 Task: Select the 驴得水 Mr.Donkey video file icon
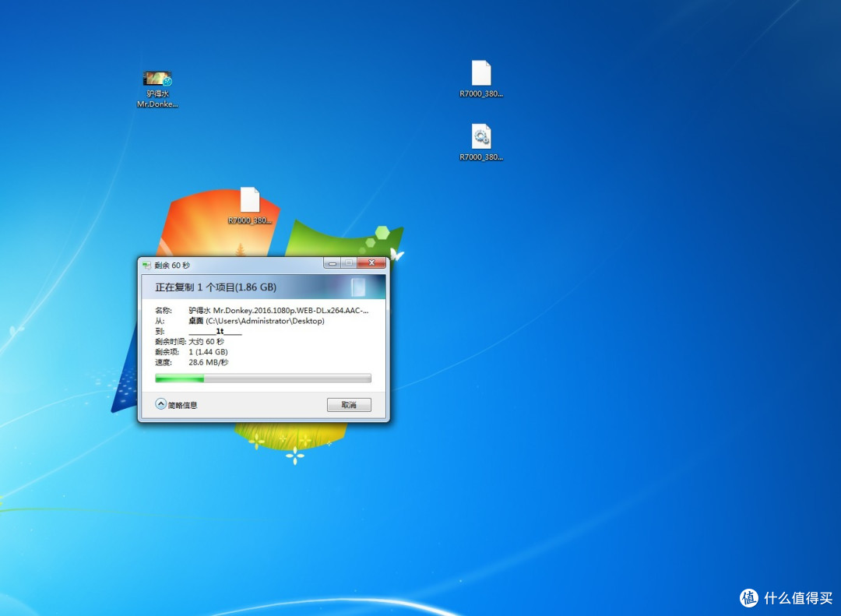pos(157,89)
